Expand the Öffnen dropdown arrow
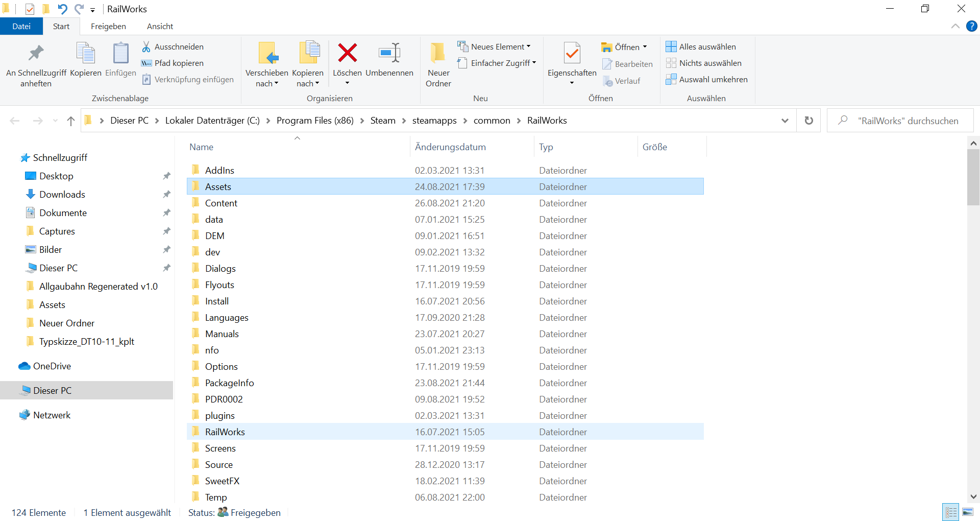980x521 pixels. (x=645, y=47)
